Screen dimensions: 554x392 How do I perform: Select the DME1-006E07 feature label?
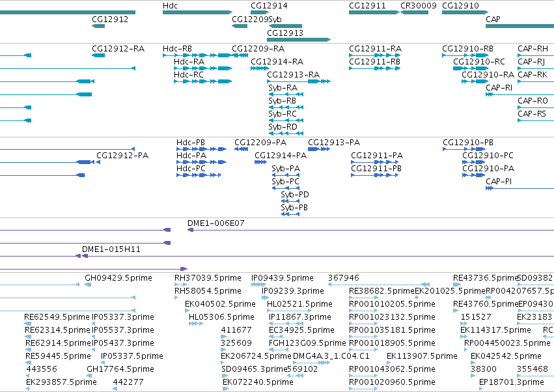(x=216, y=223)
